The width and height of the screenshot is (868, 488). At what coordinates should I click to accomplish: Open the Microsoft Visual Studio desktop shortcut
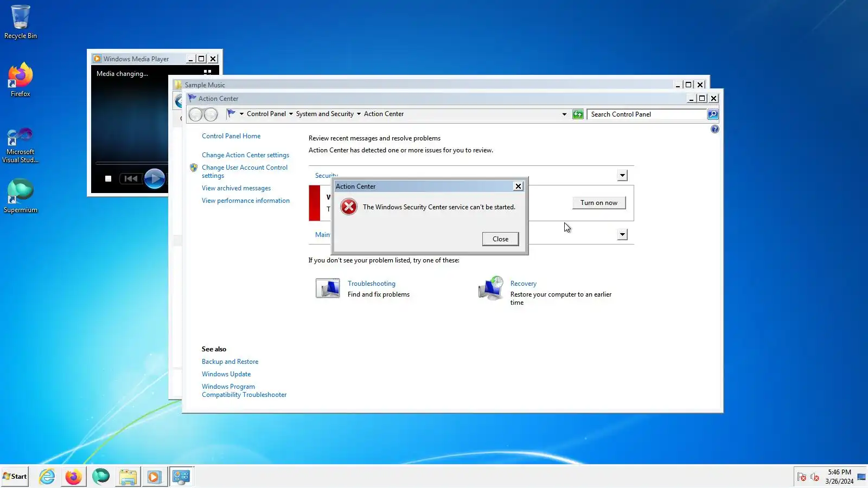click(x=21, y=145)
